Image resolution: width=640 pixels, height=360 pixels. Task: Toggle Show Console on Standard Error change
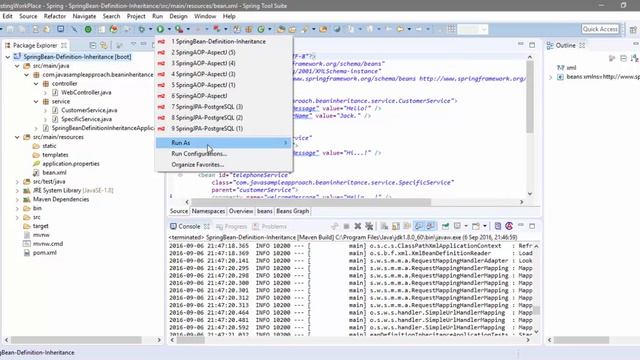(x=430, y=226)
